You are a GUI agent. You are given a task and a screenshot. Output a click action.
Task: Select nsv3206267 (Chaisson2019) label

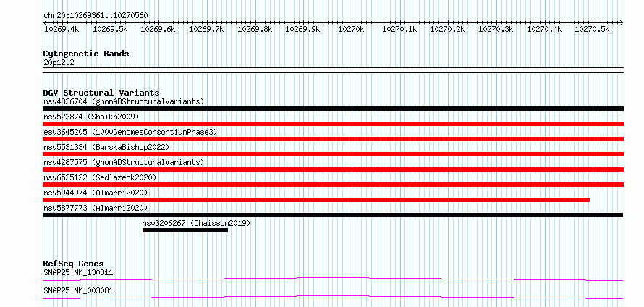point(196,223)
